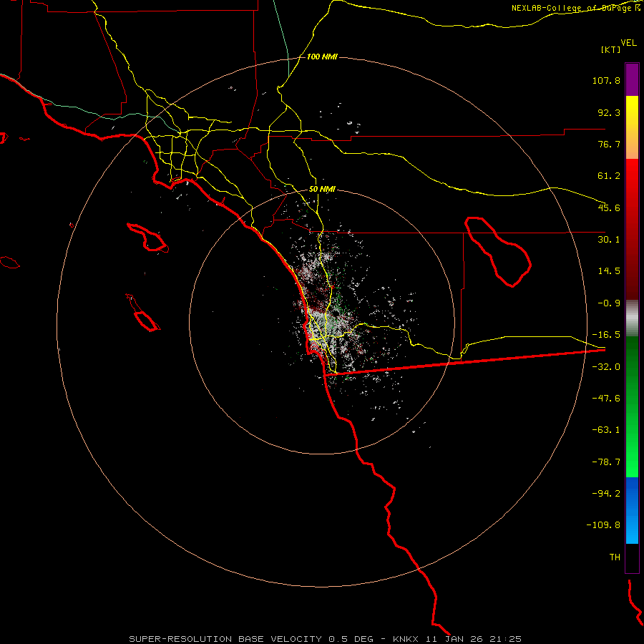Click the 11 JAN 26 date text

tap(454, 639)
